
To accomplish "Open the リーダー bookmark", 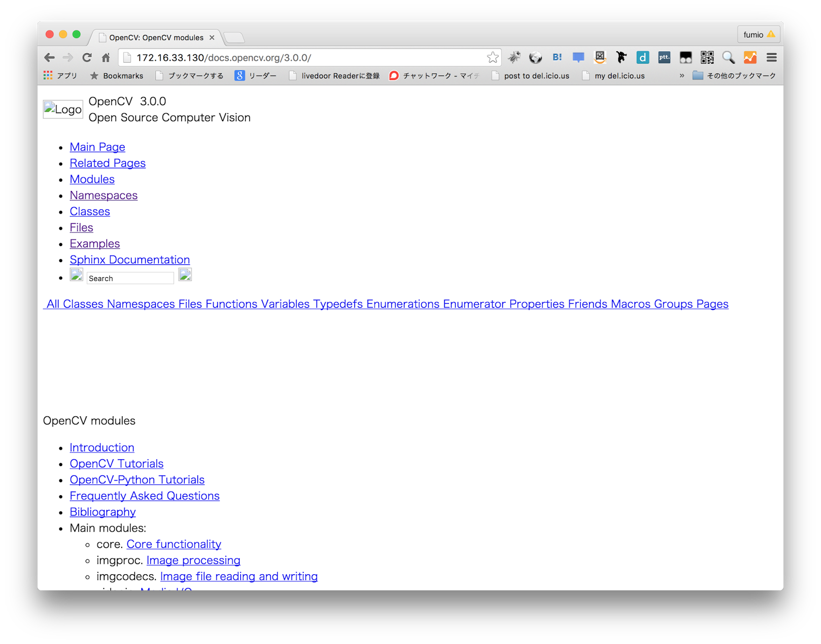I will (256, 75).
